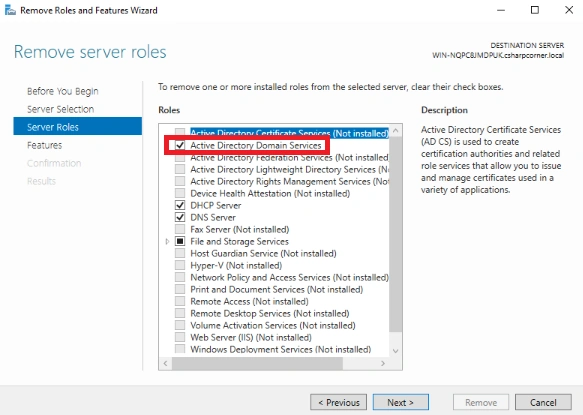The image size is (583, 415).
Task: Minimize the wizard window
Action: (x=501, y=10)
